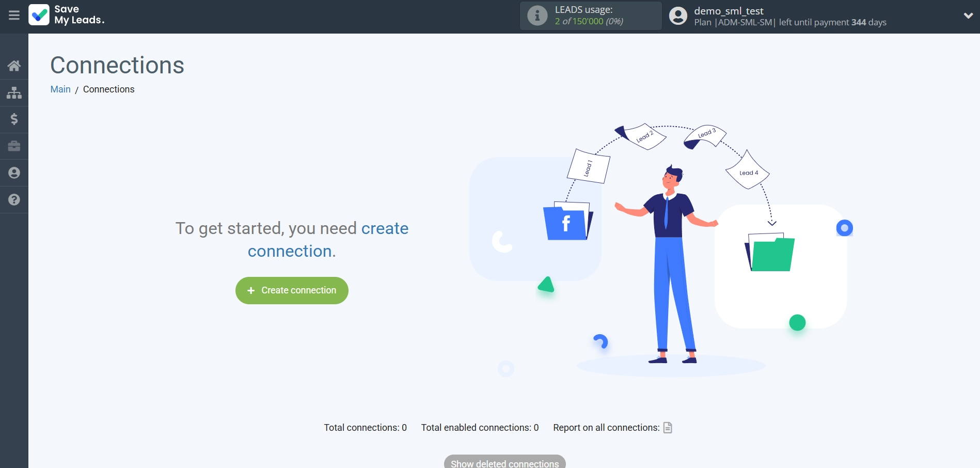The width and height of the screenshot is (980, 468).
Task: Open the Connections hierarchy icon in sidebar
Action: point(14,92)
